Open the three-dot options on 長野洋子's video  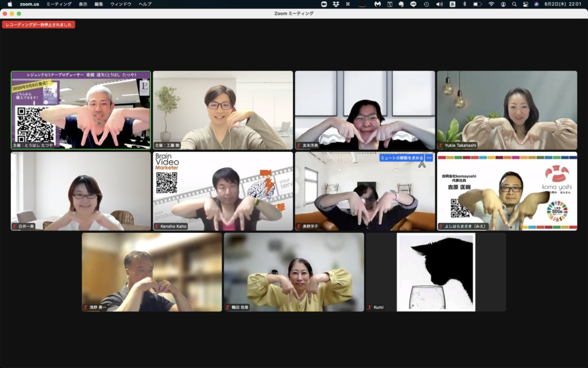point(429,158)
